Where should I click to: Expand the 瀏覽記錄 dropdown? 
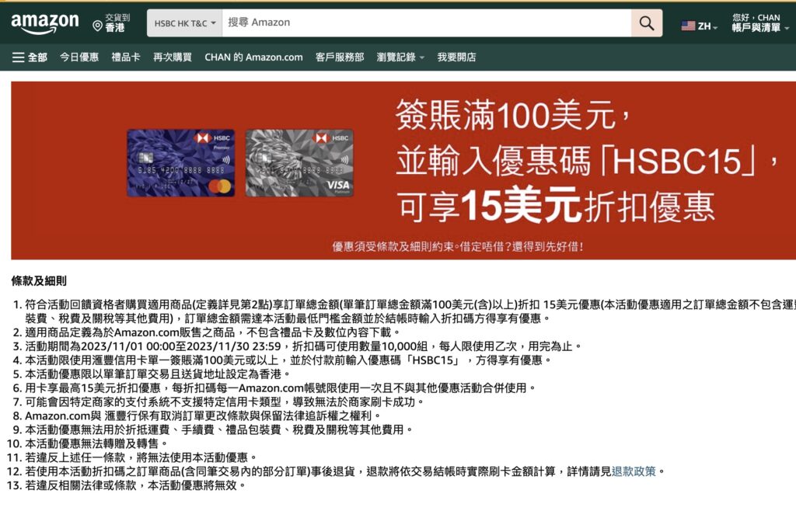pyautogui.click(x=400, y=57)
